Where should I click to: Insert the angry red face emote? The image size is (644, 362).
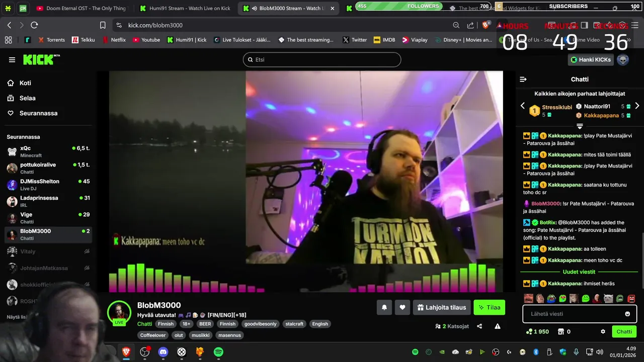(631, 299)
